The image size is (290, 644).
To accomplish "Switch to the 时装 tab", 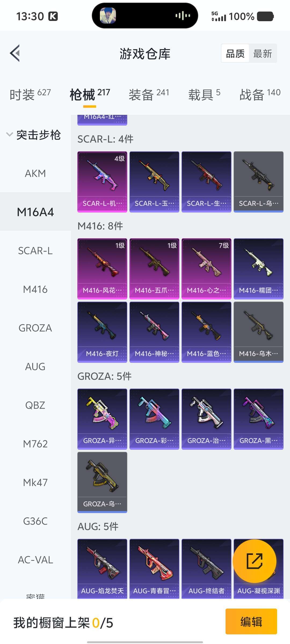I will click(x=30, y=94).
